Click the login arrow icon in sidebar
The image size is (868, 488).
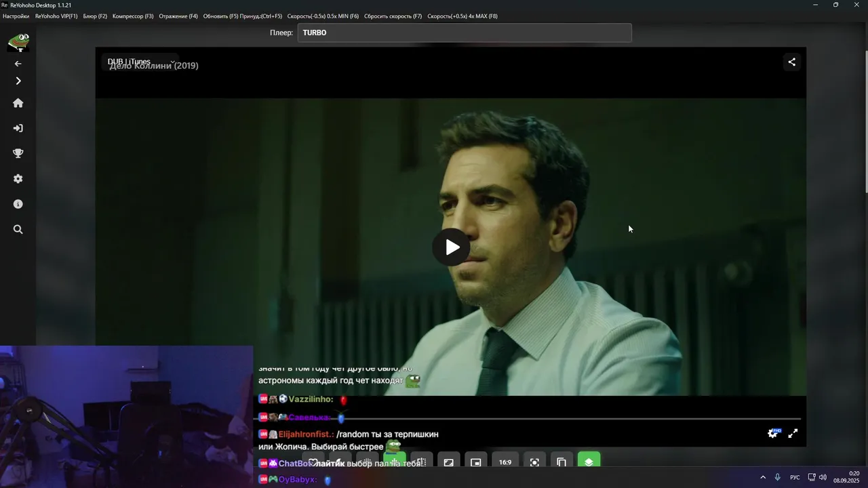(x=18, y=128)
